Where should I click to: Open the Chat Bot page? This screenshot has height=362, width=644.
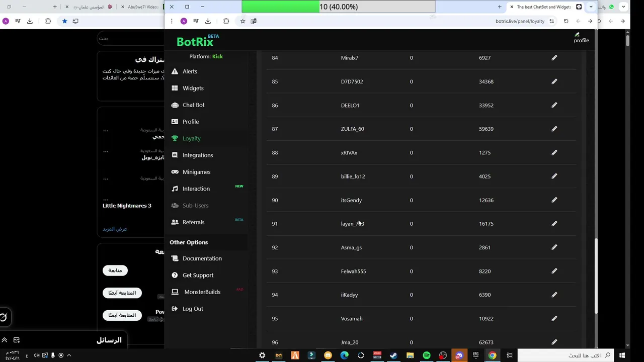click(193, 105)
